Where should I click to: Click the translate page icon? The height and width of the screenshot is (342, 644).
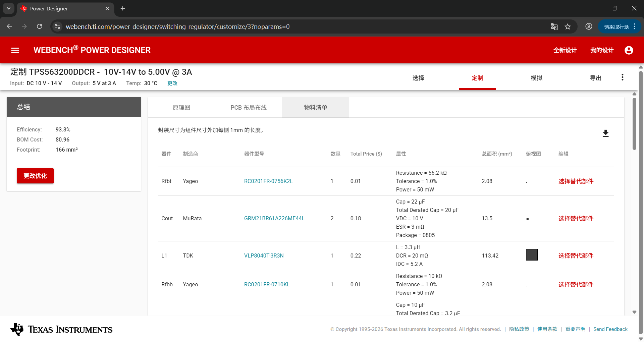(x=554, y=26)
